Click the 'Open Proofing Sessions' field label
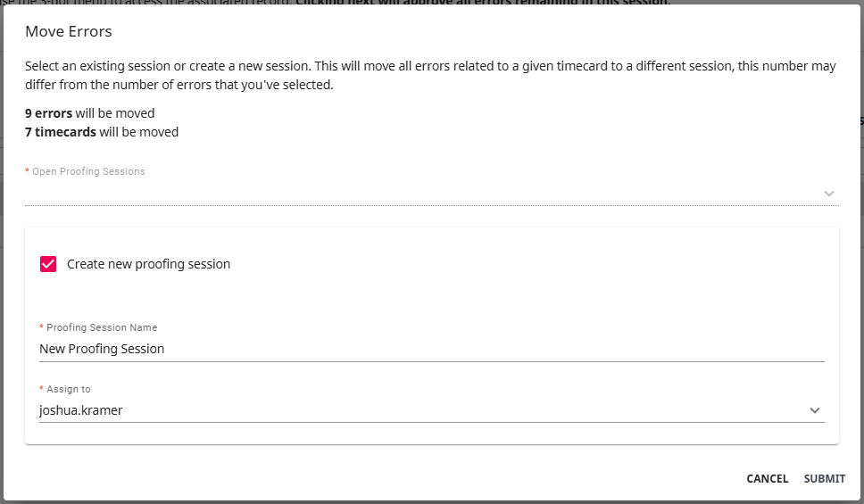This screenshot has width=864, height=504. click(88, 171)
